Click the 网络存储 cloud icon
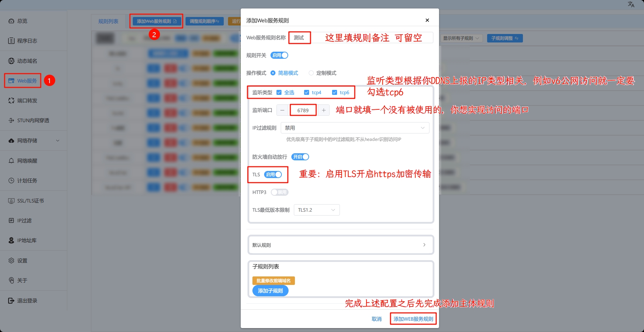The image size is (644, 332). 11,141
